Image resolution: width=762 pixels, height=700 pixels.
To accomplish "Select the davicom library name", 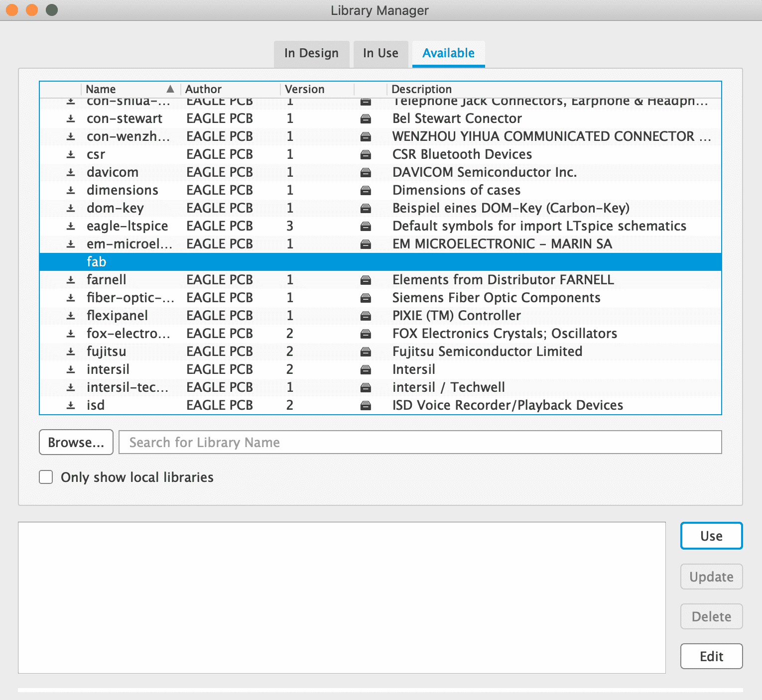I will [x=113, y=172].
